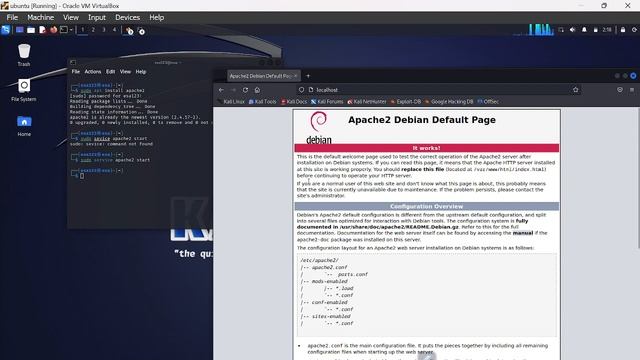Open the terminal window's View menu
Image resolution: width=640 pixels, height=360 pixels.
pyautogui.click(x=125, y=71)
